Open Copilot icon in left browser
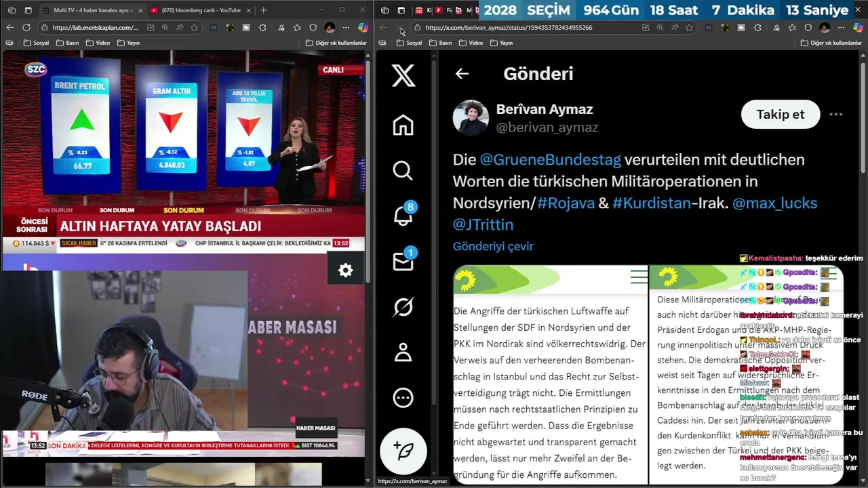The height and width of the screenshot is (488, 868). [x=363, y=28]
